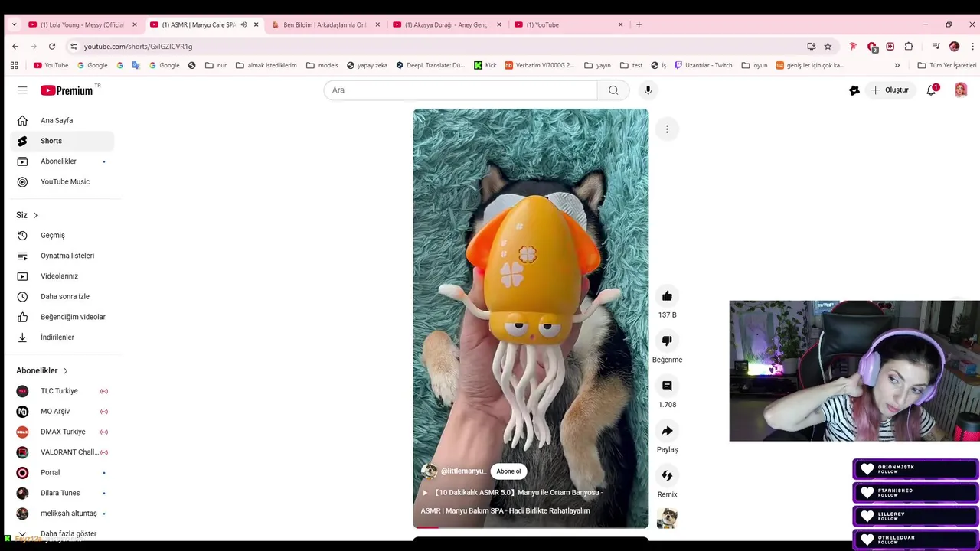Switch to Ben Bildim browser tab
This screenshot has width=980, height=551.
[325, 24]
